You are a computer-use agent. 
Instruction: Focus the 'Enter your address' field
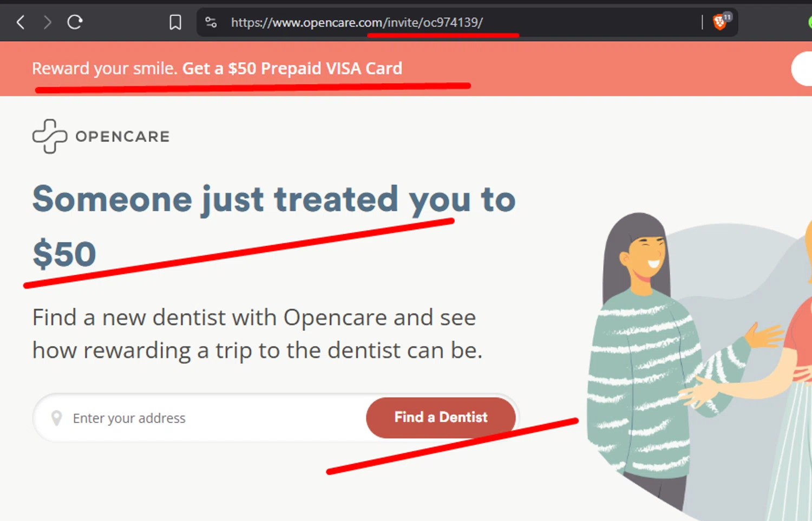tap(200, 418)
